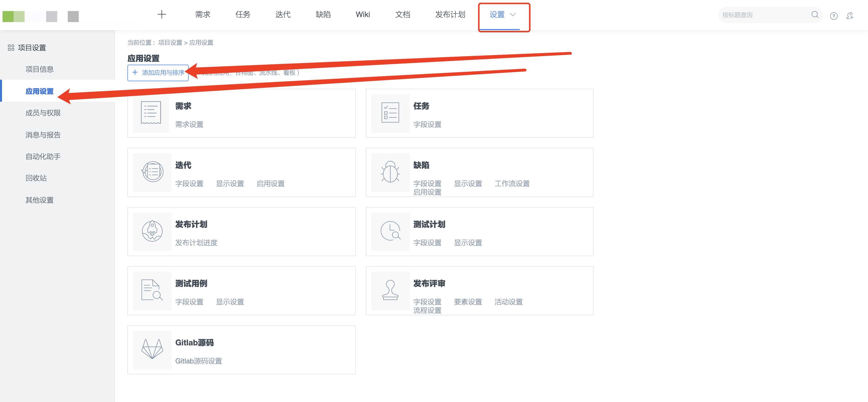
Task: Click the 测试用例 document search icon
Action: (152, 290)
